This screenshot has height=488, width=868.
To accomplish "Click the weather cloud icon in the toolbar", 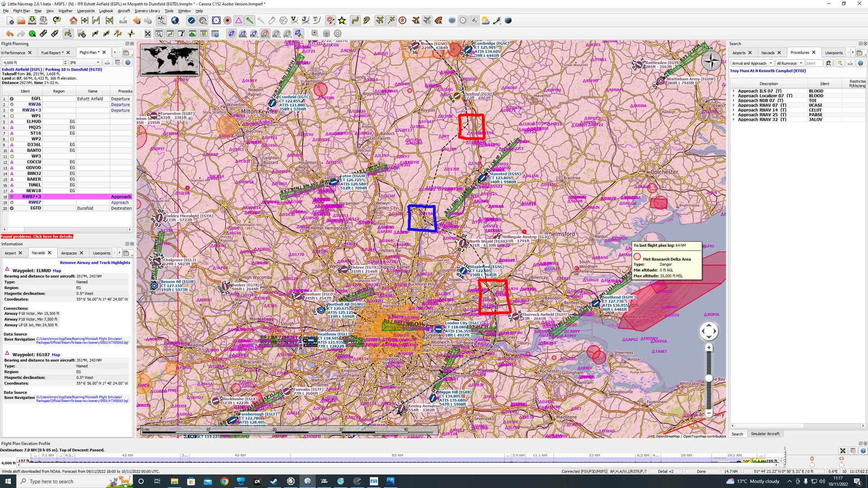I will [485, 21].
